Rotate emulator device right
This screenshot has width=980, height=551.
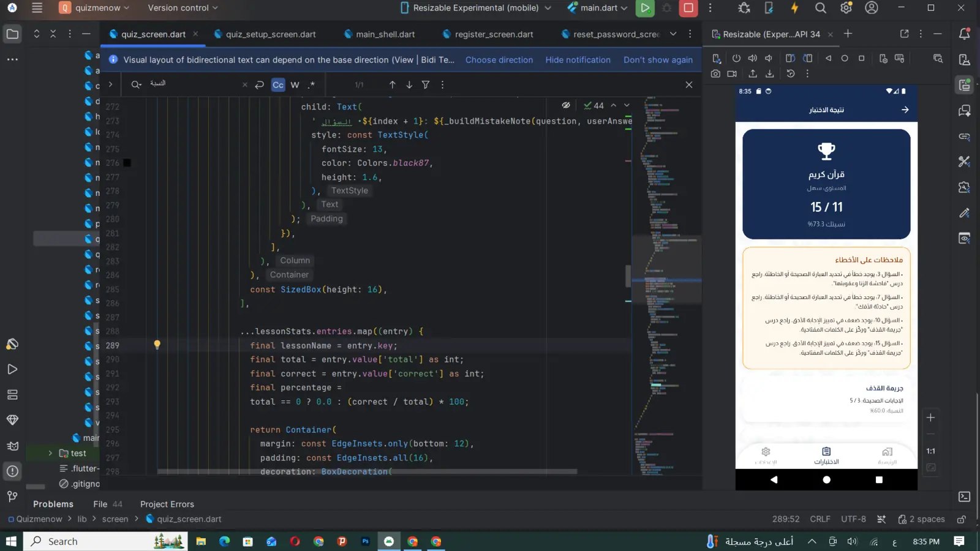click(808, 58)
